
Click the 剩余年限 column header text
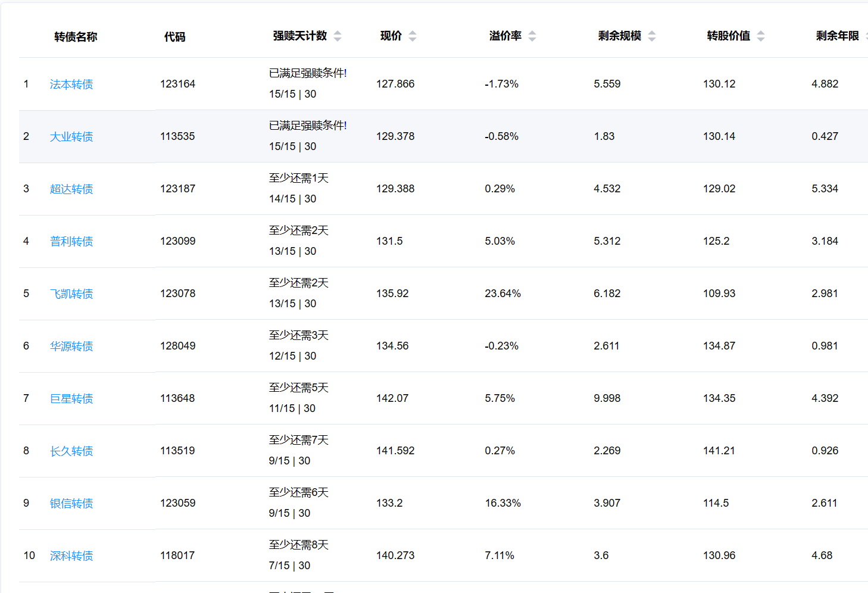tap(837, 36)
